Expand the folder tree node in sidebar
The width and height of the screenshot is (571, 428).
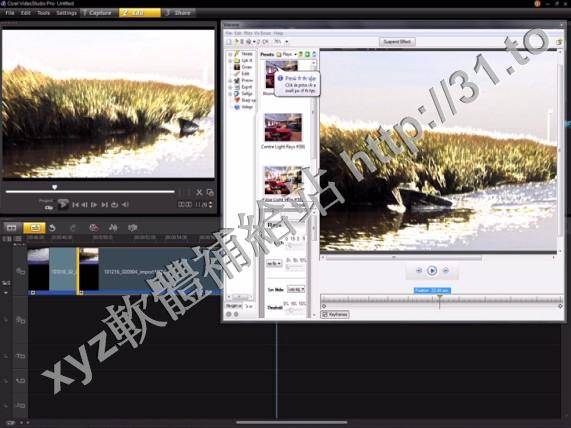tap(230, 60)
